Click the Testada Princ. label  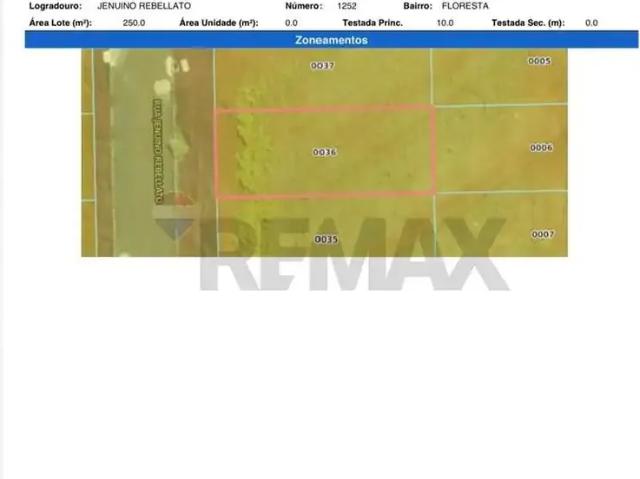372,23
